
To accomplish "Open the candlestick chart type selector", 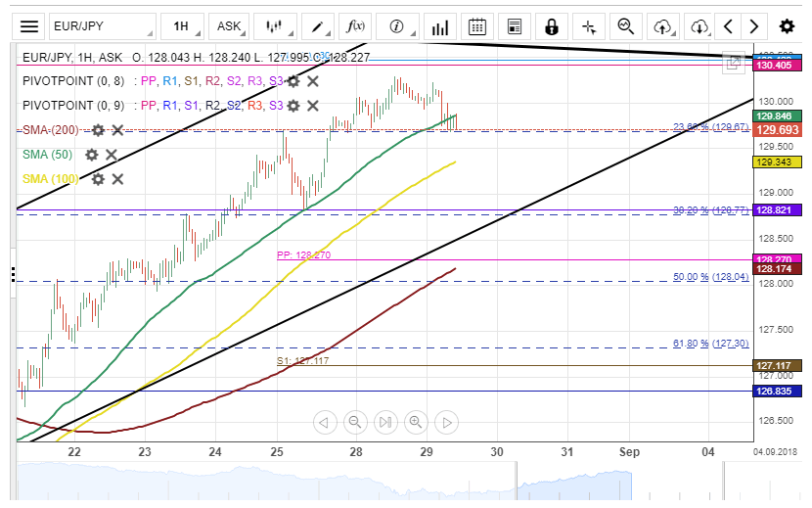I will [275, 26].
